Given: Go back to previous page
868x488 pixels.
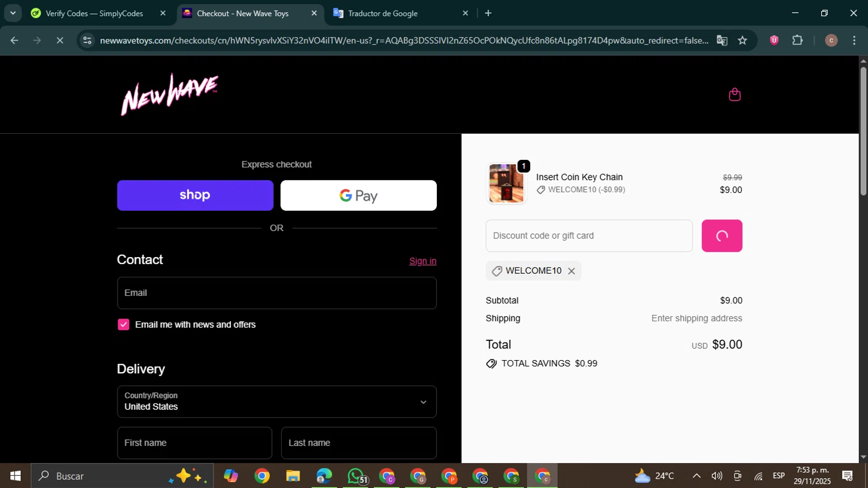Looking at the screenshot, I should point(14,41).
